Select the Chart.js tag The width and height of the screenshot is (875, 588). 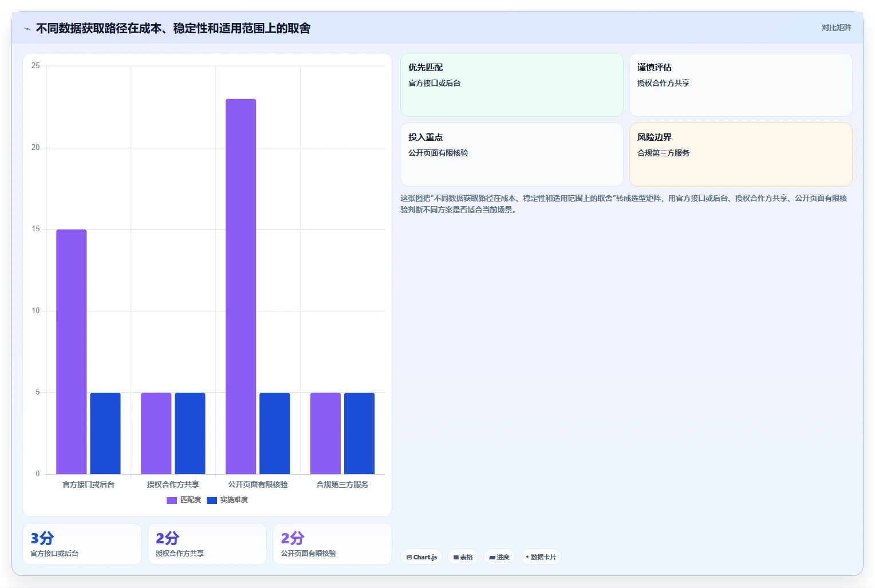tap(421, 557)
